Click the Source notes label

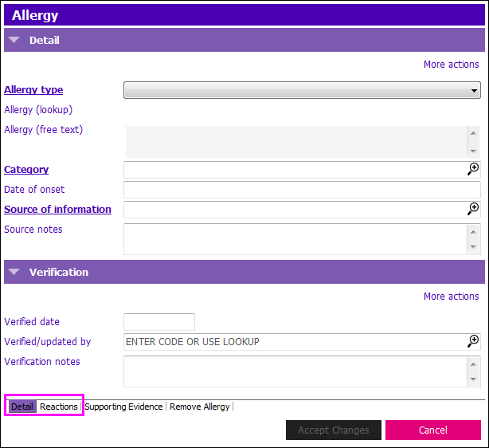coord(33,229)
